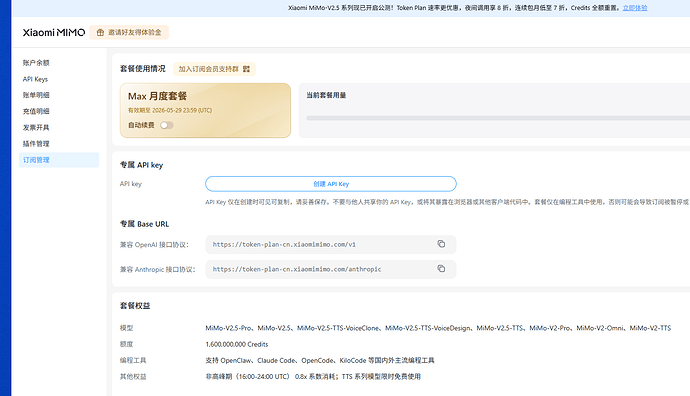Select 订阅管理 in the sidebar
The image size is (690, 396).
coord(59,160)
